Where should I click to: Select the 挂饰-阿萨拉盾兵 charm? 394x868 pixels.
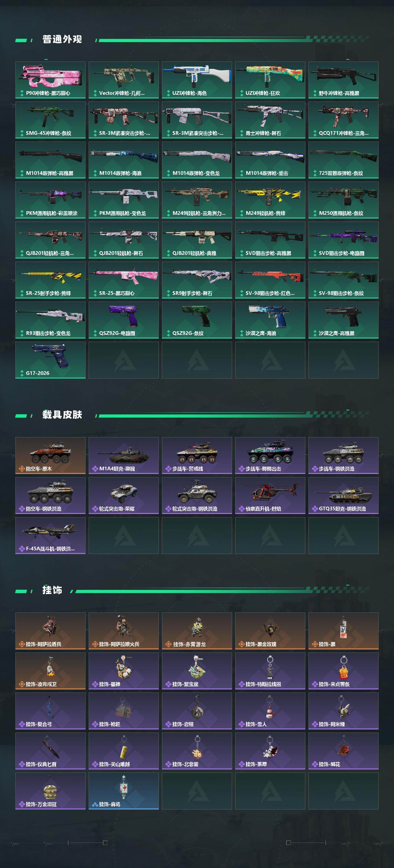(50, 631)
